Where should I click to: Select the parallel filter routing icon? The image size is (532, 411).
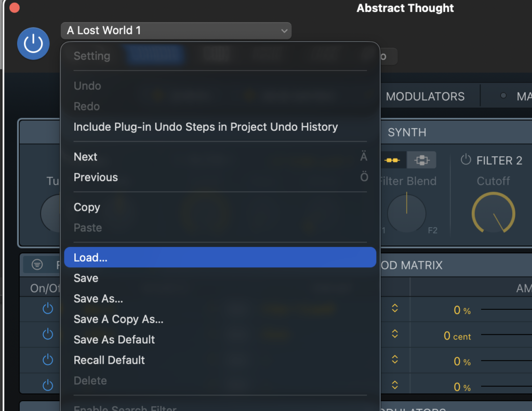pyautogui.click(x=421, y=160)
